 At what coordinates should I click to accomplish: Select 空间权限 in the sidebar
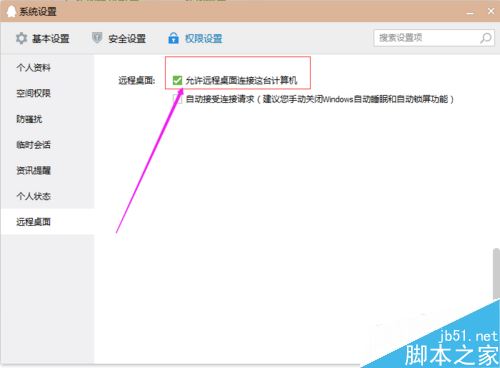tap(47, 93)
